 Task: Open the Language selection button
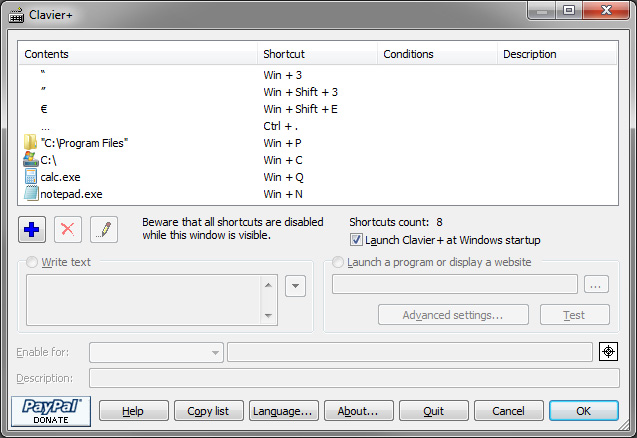284,411
